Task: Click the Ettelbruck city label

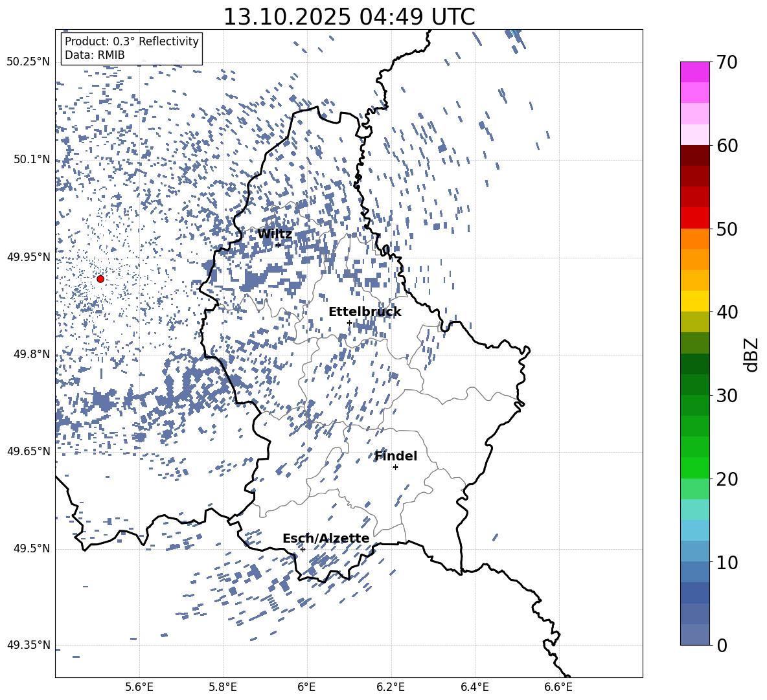Action: 365,312
